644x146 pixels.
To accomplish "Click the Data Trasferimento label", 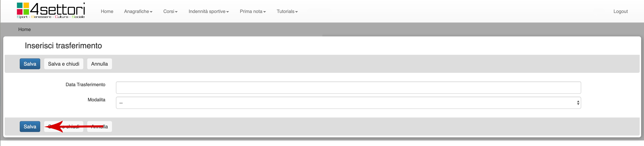I will (85, 85).
